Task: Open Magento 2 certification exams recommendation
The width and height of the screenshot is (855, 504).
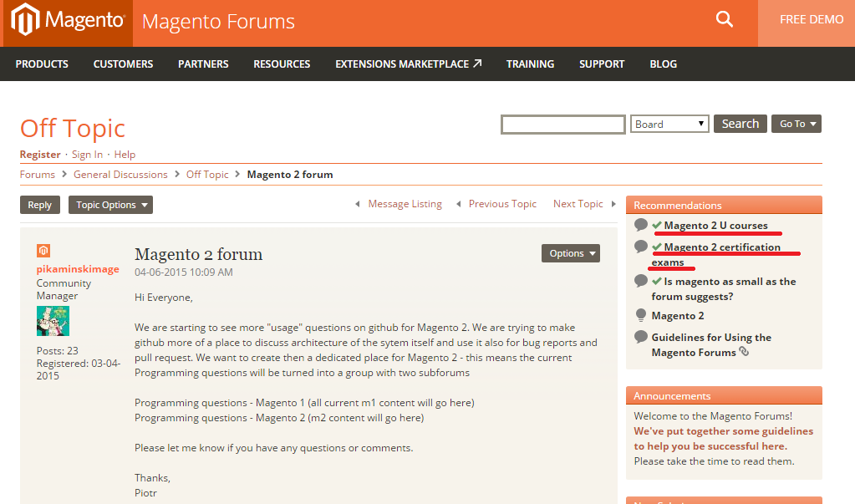Action: (x=716, y=255)
